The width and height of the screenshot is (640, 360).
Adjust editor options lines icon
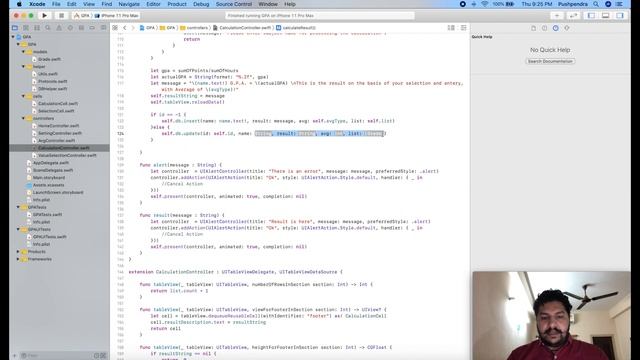(451, 28)
